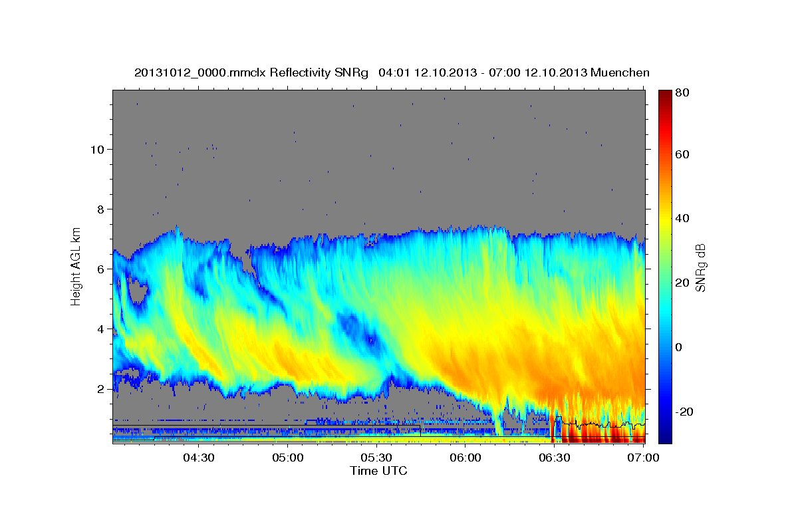The height and width of the screenshot is (532, 798).
Task: Click the colorbar value 20
Action: pyautogui.click(x=683, y=283)
